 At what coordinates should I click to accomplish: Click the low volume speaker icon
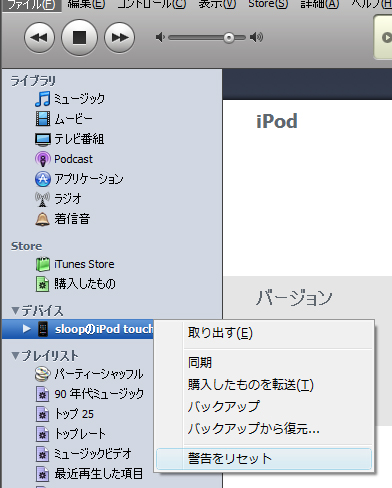click(160, 37)
